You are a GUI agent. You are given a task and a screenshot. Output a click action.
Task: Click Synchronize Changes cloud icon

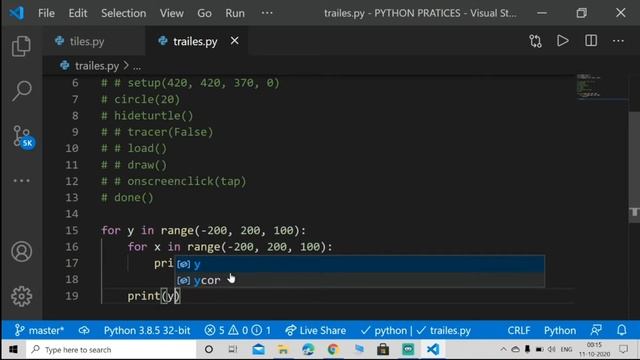(84, 330)
